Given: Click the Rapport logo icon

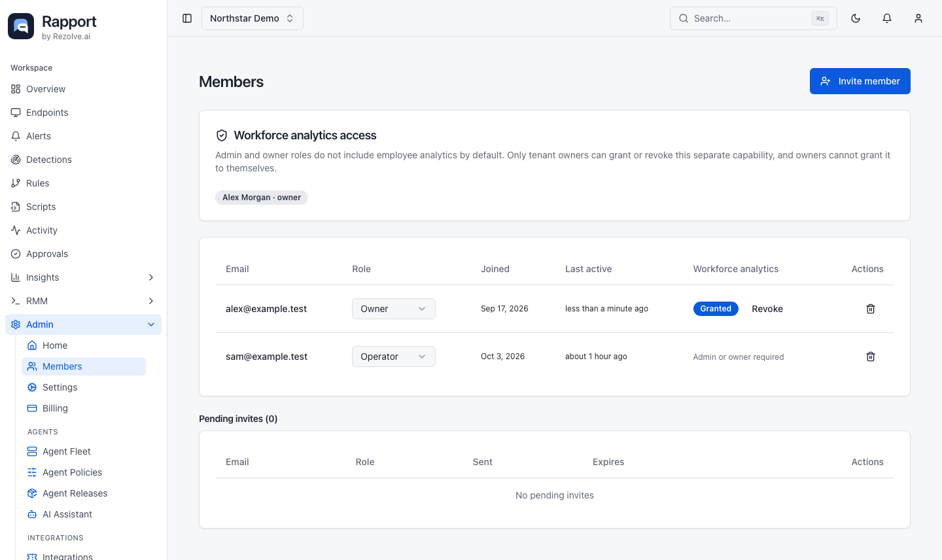Looking at the screenshot, I should 21,26.
